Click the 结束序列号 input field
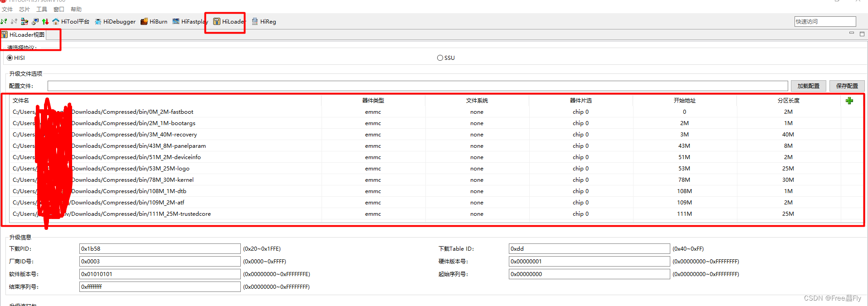 point(160,287)
